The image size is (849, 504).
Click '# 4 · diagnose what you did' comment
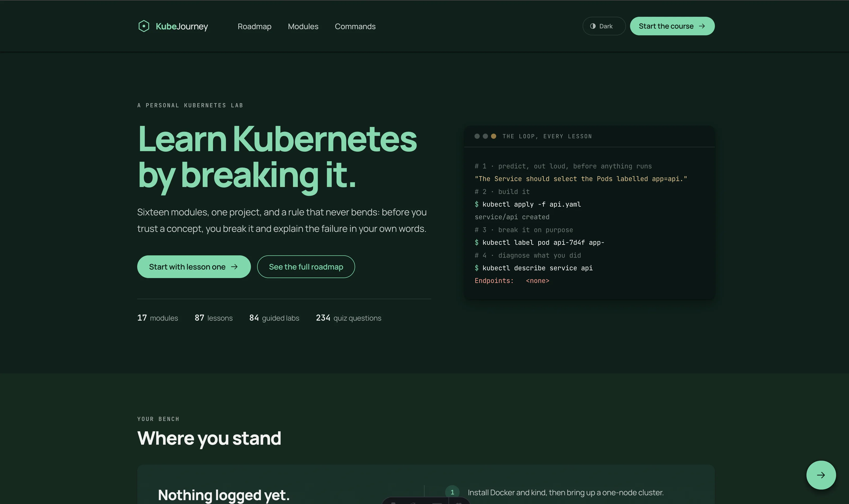point(527,255)
